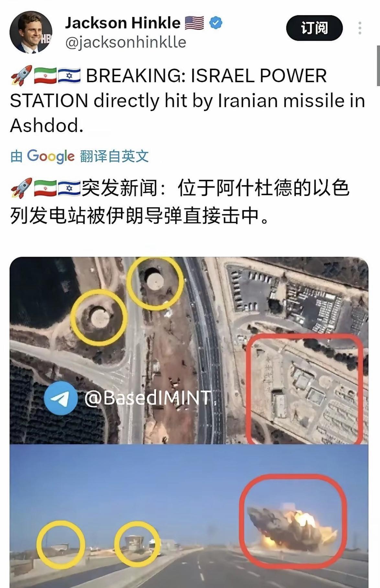
Task: Click the rocket emoji in the English tweet
Action: (21, 76)
